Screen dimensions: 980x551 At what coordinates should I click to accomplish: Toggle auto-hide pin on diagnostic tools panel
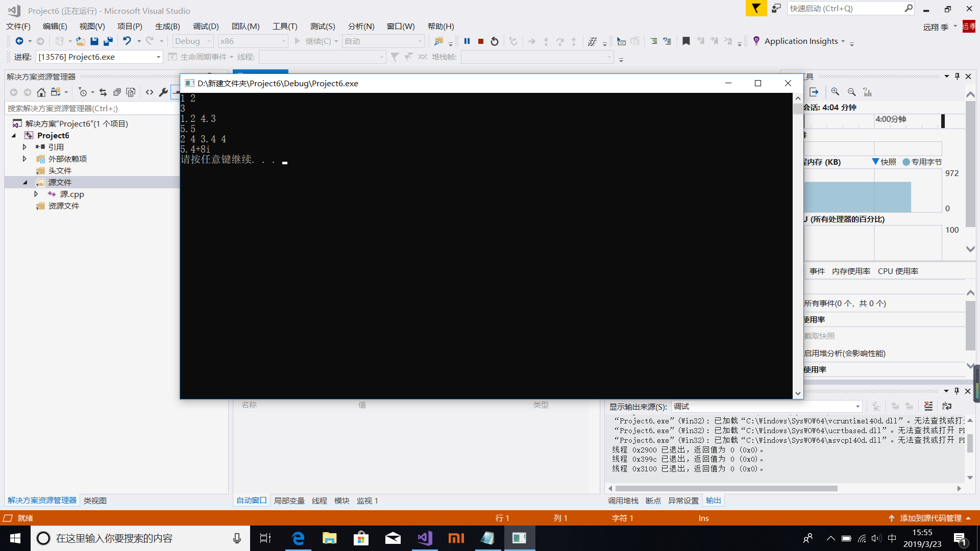coord(957,77)
